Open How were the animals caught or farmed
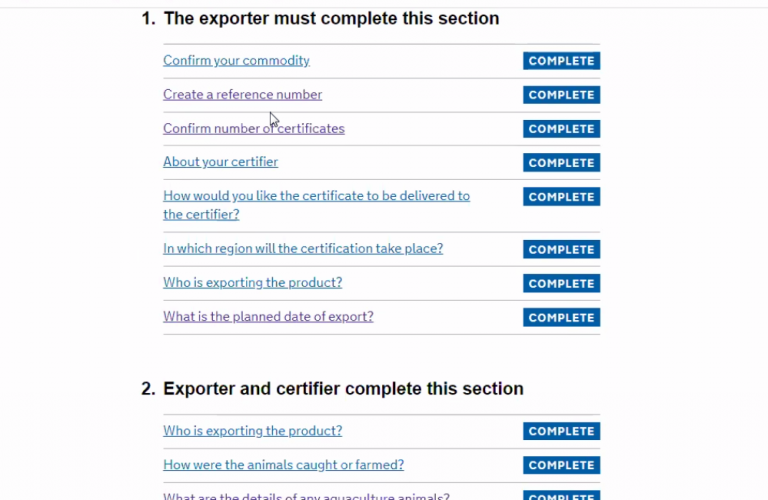 point(283,465)
